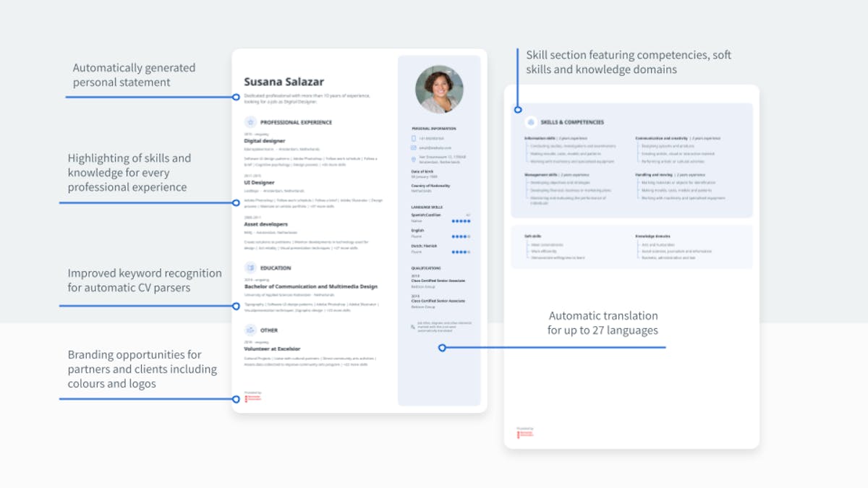This screenshot has width=868, height=488.
Task: Click the Information skills group title
Action: (x=540, y=137)
